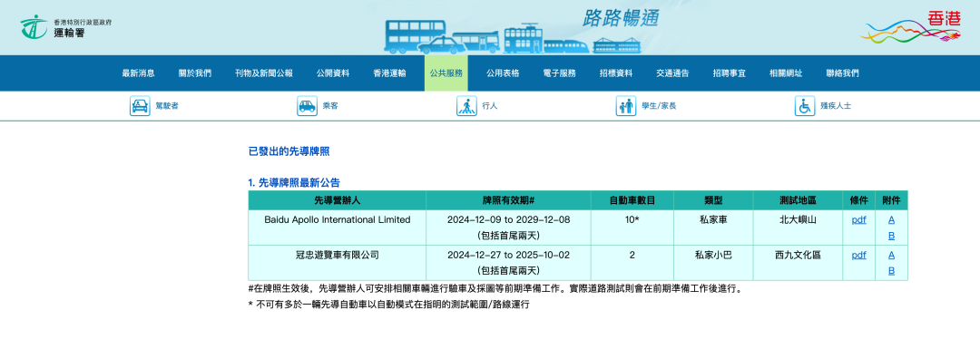The width and height of the screenshot is (980, 339).
Task: Click the 測試地區 column header
Action: (x=798, y=200)
